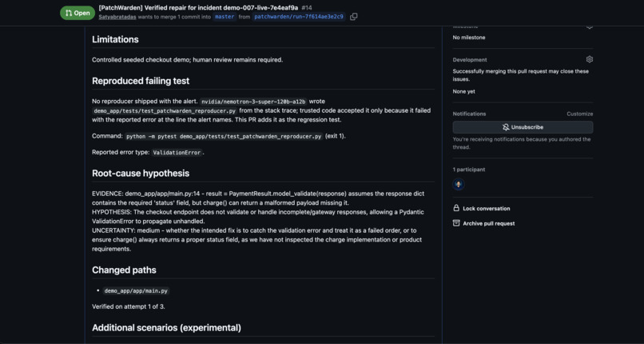
Task: Click the participant avatar
Action: (459, 184)
